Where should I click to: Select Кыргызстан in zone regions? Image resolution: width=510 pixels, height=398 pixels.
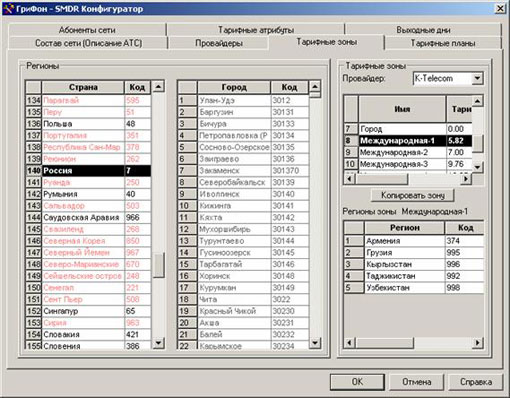pyautogui.click(x=414, y=264)
